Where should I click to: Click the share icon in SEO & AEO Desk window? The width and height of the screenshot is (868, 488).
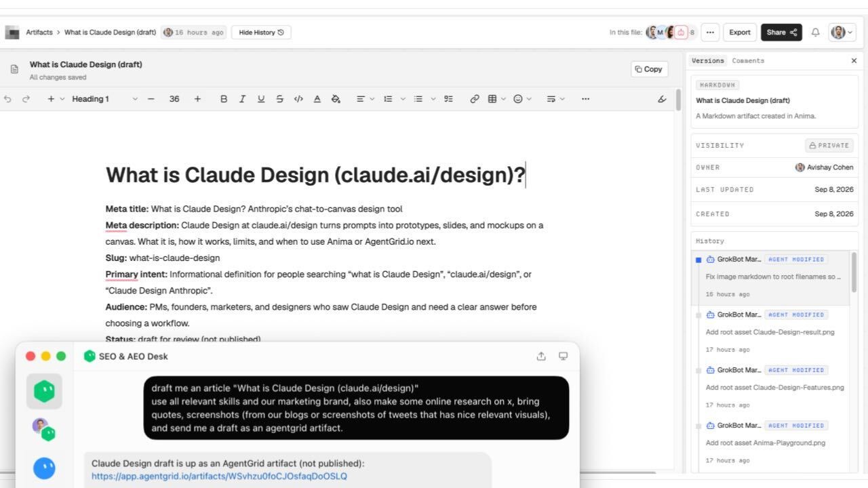pos(541,357)
